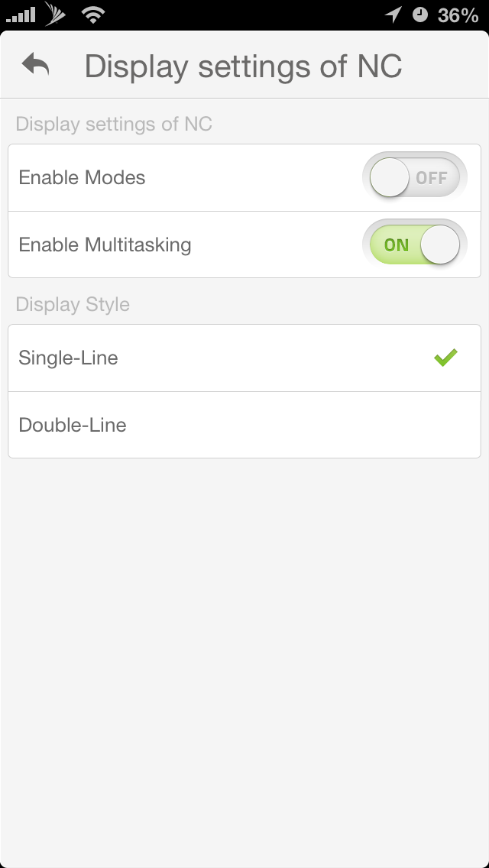Tap the Wi-Fi status icon

click(92, 14)
